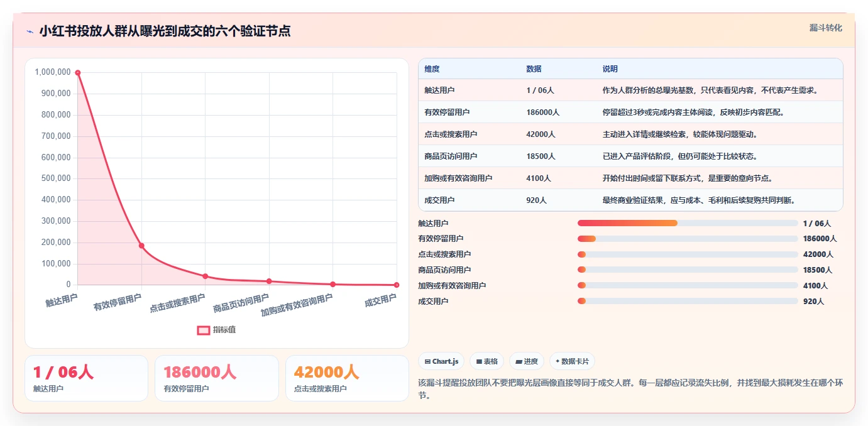Click the lightning icon beside the title
The width and height of the screenshot is (868, 426).
tap(30, 31)
